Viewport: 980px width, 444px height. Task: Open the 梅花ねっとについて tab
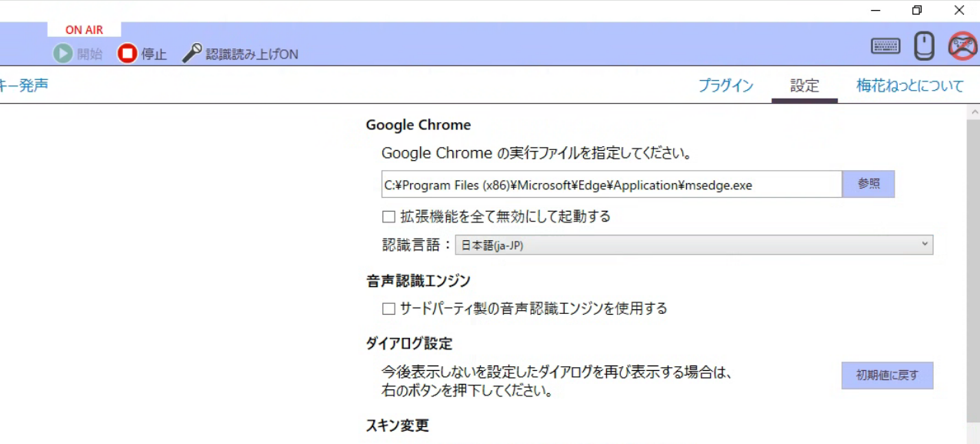[x=909, y=86]
